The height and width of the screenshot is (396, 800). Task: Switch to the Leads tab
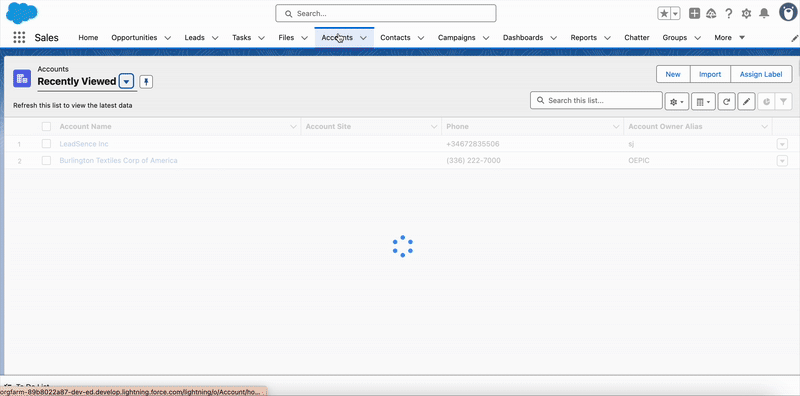coord(194,38)
